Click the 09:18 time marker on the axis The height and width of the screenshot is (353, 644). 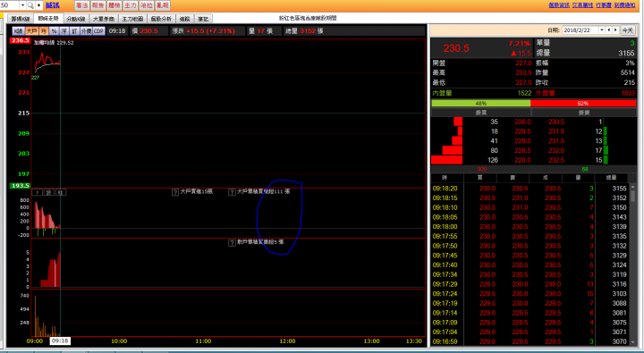click(x=60, y=340)
